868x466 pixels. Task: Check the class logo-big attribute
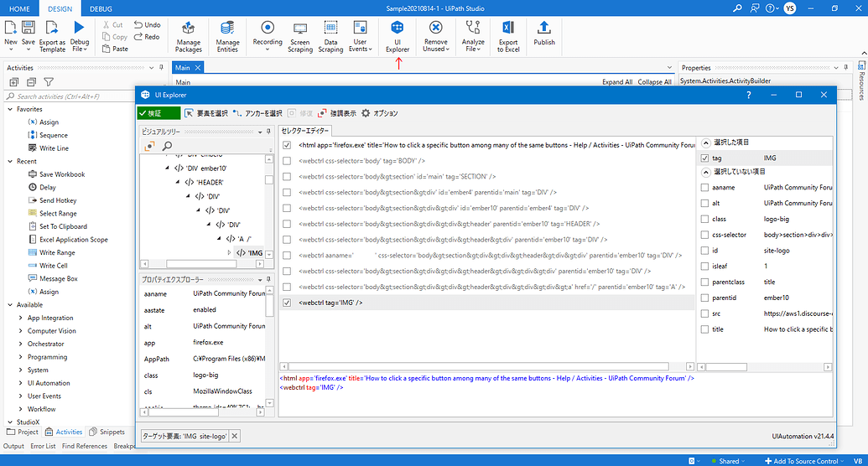pos(704,219)
